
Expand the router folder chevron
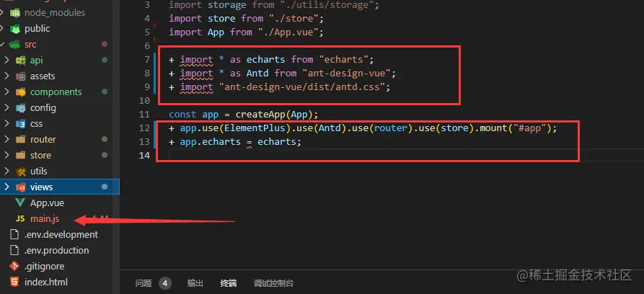(6, 140)
